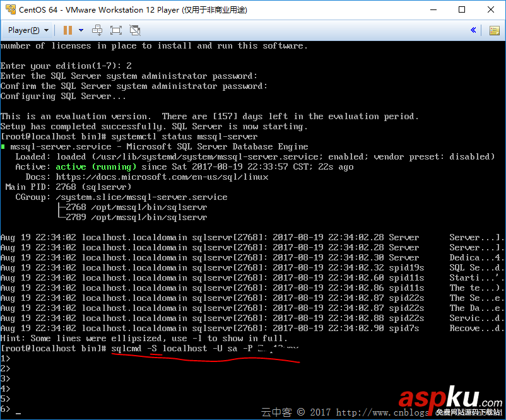
Task: Click the sqlcmd '6>' prompt line
Action: [x=5, y=409]
